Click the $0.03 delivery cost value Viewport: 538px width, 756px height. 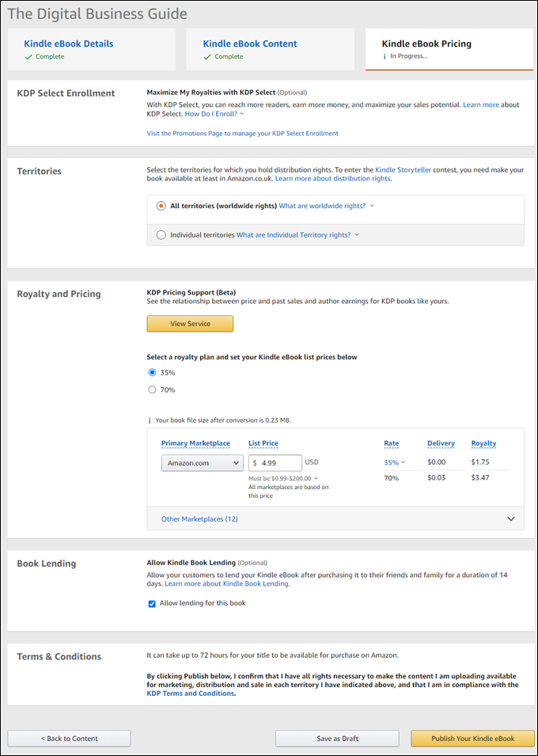click(x=436, y=478)
